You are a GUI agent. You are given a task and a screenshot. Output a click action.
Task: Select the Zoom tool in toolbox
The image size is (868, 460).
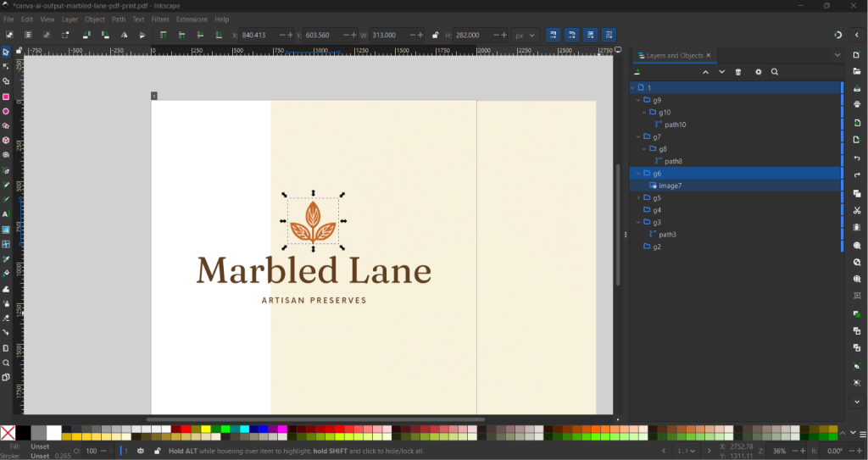(x=6, y=363)
